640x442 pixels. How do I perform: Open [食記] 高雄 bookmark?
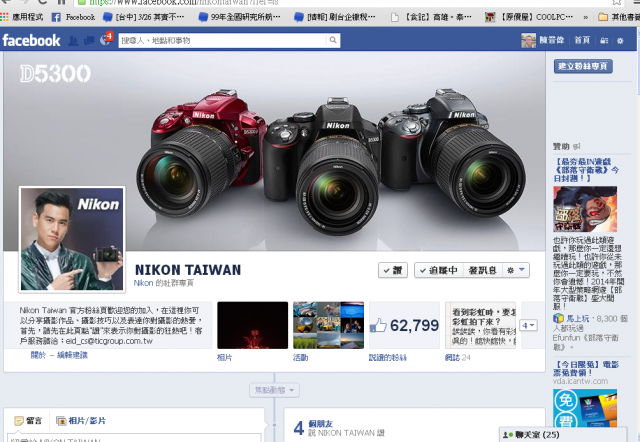[431, 17]
